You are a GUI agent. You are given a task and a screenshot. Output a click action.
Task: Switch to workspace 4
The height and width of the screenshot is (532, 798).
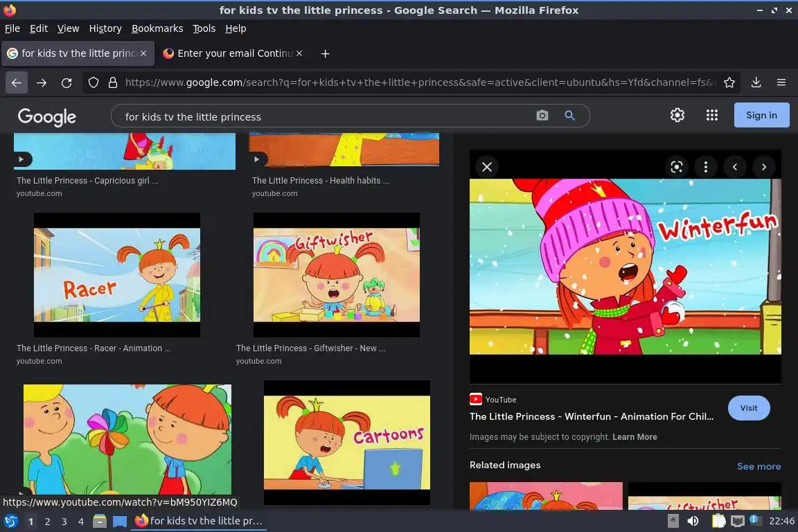point(80,522)
